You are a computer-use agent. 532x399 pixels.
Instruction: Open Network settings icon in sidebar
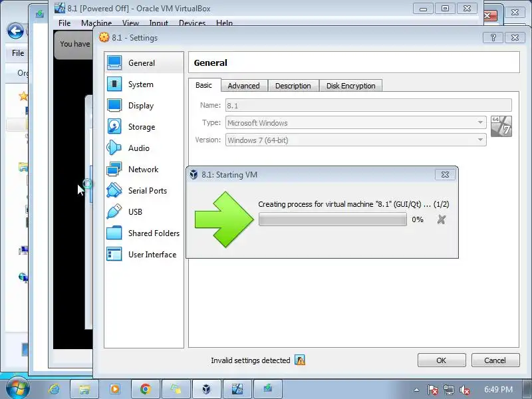(x=114, y=169)
